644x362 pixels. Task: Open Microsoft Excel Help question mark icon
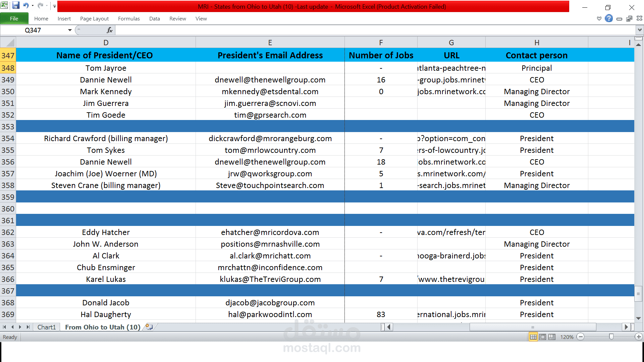609,18
